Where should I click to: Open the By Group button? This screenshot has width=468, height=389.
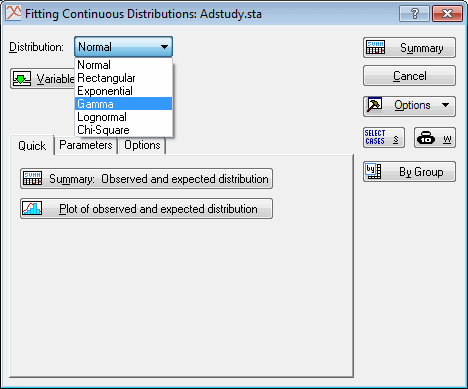pyautogui.click(x=409, y=172)
